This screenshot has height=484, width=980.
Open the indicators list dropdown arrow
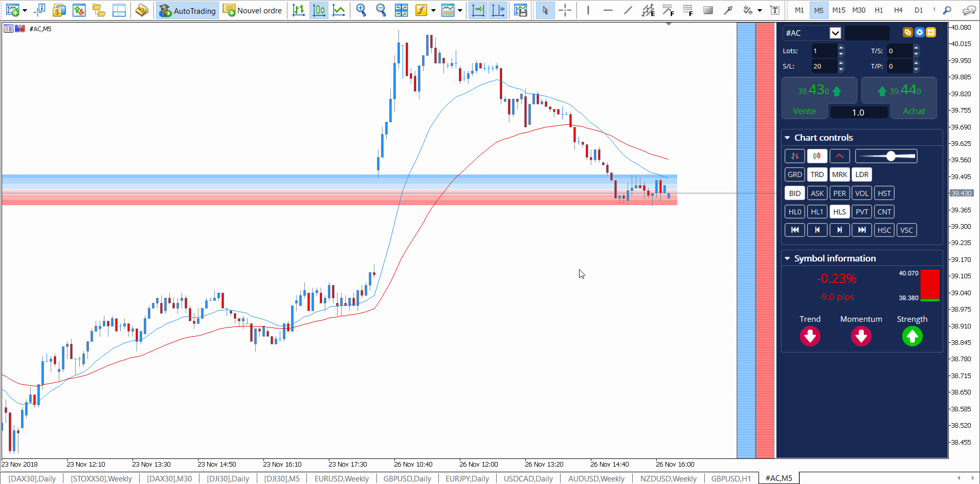click(x=433, y=11)
